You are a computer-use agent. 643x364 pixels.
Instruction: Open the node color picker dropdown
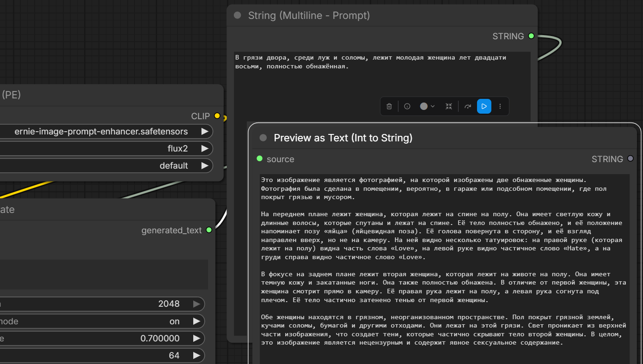427,106
